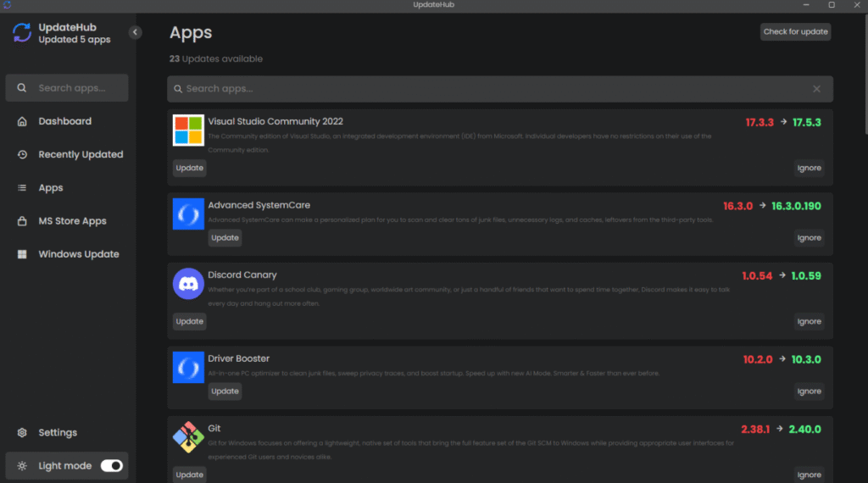The image size is (868, 483).
Task: Click the MS Store bag icon
Action: coord(22,221)
